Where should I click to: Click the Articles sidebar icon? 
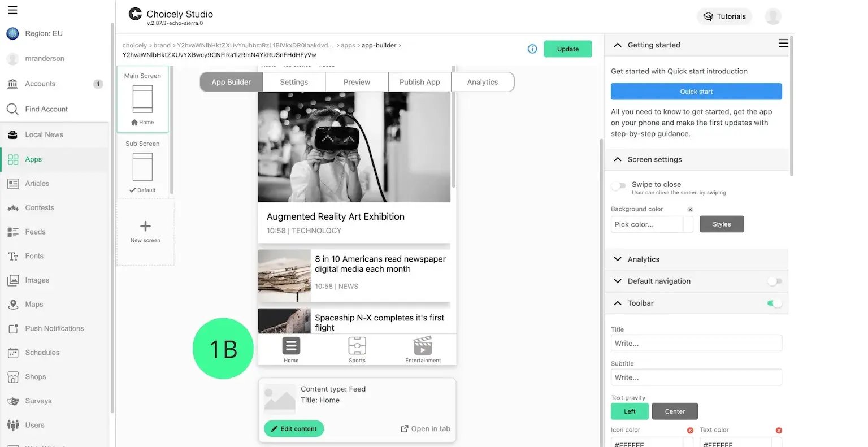[x=13, y=184]
